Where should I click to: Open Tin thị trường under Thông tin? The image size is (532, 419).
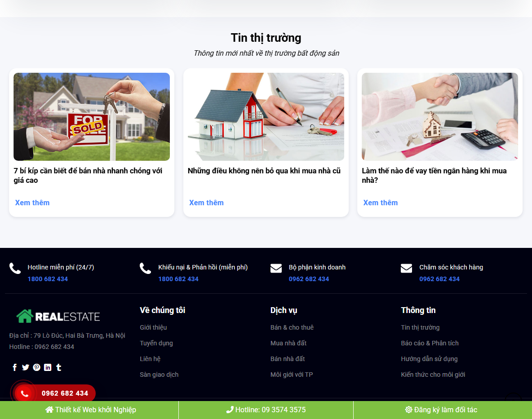420,327
